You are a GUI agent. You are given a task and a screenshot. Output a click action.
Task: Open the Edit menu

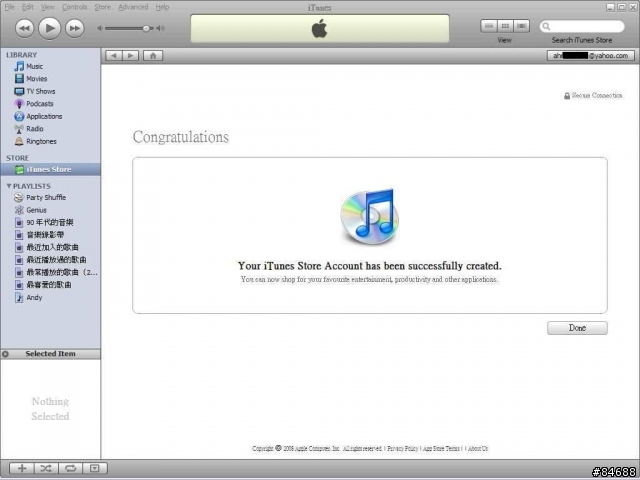click(27, 7)
